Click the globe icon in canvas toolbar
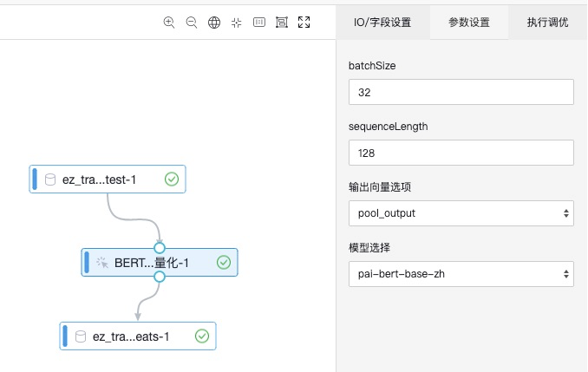This screenshot has width=588, height=372. 214,23
